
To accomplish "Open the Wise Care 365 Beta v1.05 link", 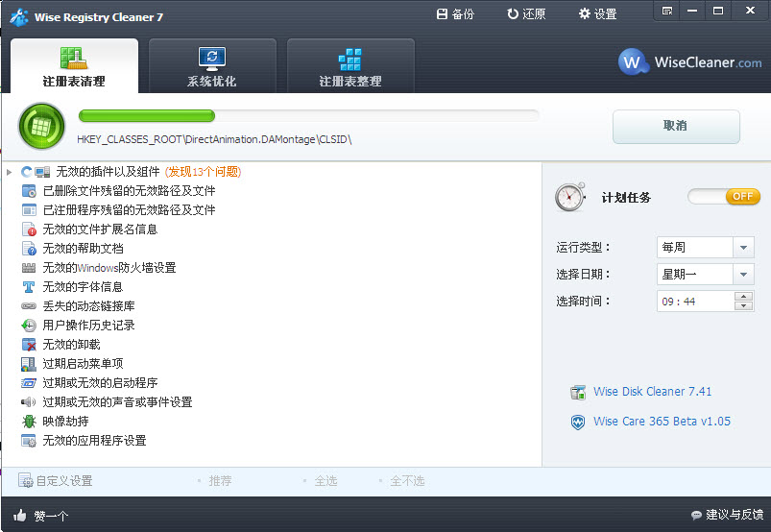I will [x=661, y=422].
